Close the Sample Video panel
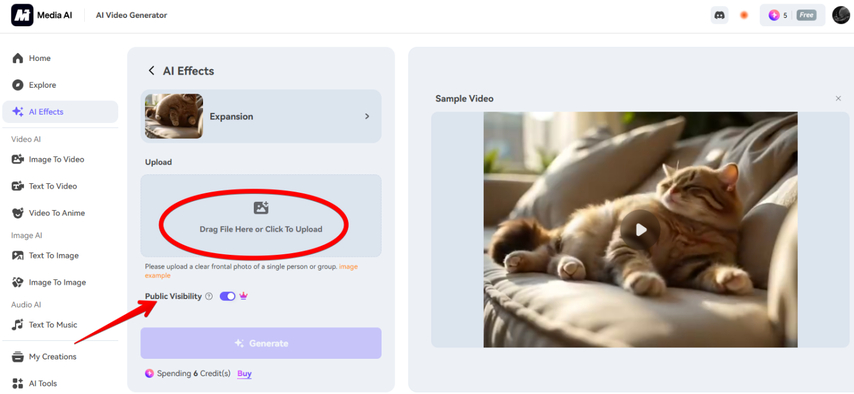Image resolution: width=854 pixels, height=394 pixels. click(x=838, y=99)
